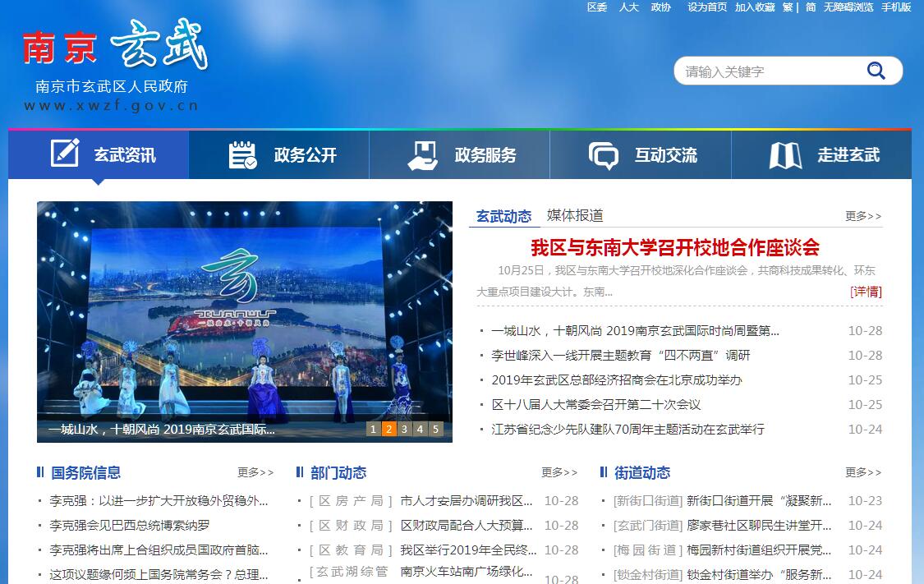Image resolution: width=924 pixels, height=584 pixels.
Task: Open more items under 街道动态
Action: [x=863, y=472]
